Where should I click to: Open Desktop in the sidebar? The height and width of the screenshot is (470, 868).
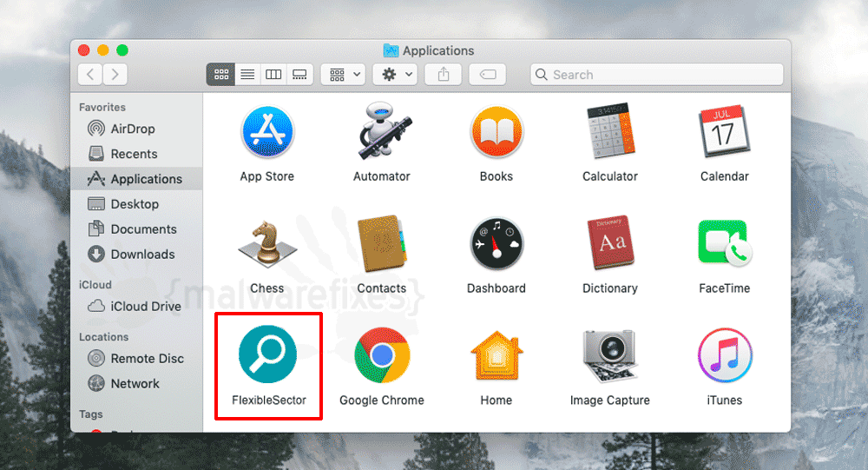point(137,204)
